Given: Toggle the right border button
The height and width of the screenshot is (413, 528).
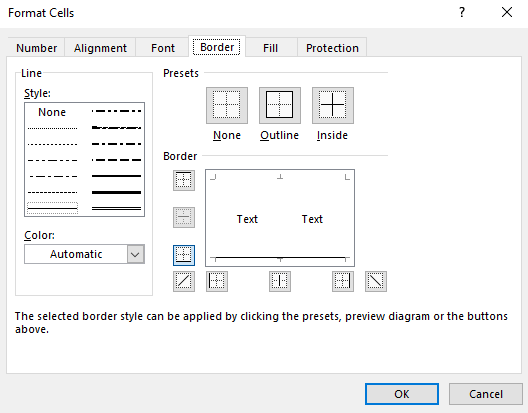Looking at the screenshot, I should (343, 281).
